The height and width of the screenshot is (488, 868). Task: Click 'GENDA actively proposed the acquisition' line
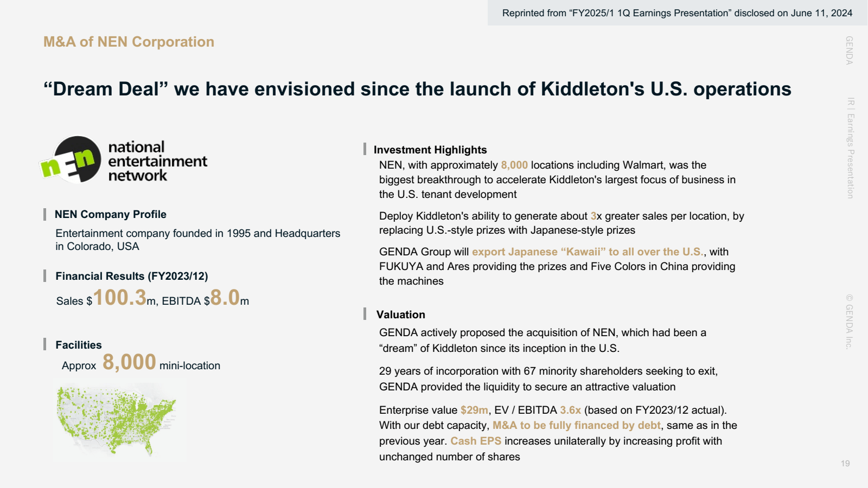542,332
